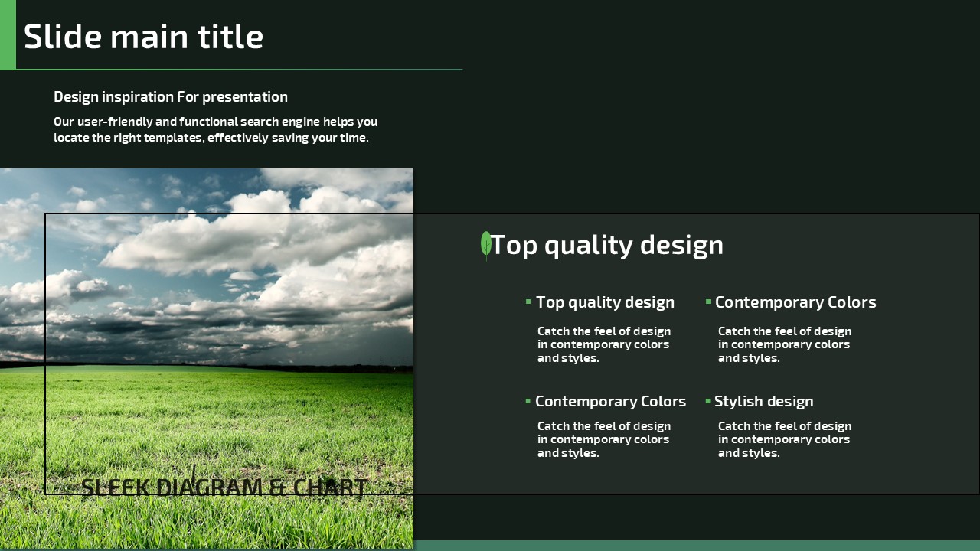
Task: Click the clouds in the landscape photo
Action: (x=230, y=245)
